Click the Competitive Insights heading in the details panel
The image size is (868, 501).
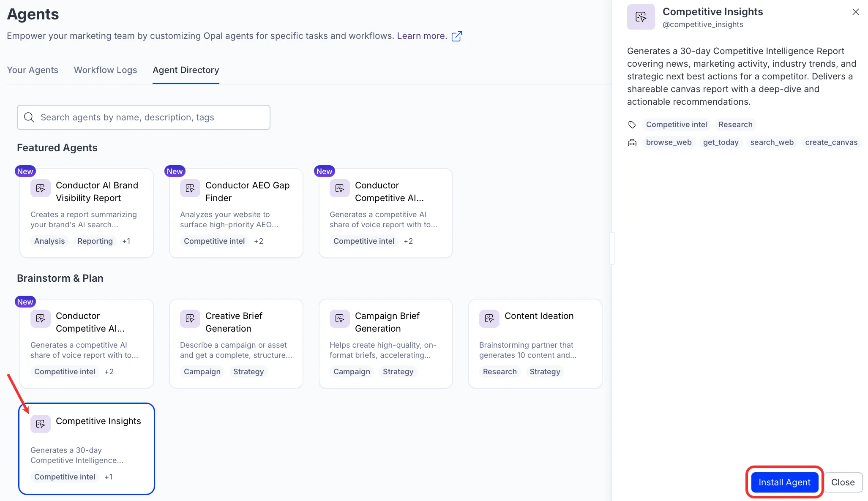(713, 12)
